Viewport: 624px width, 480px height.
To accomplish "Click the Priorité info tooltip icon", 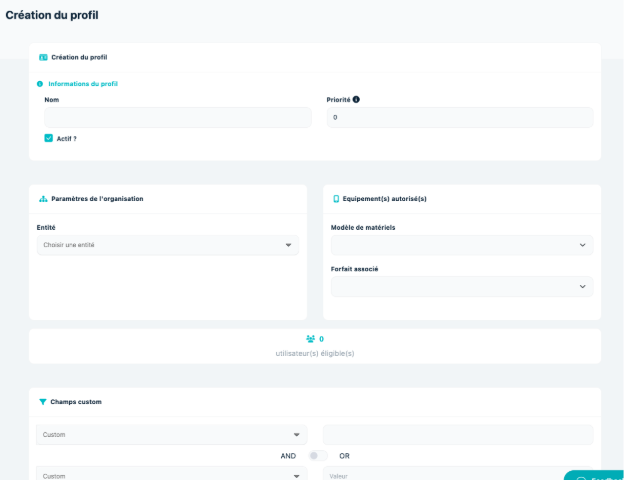I will click(x=356, y=100).
